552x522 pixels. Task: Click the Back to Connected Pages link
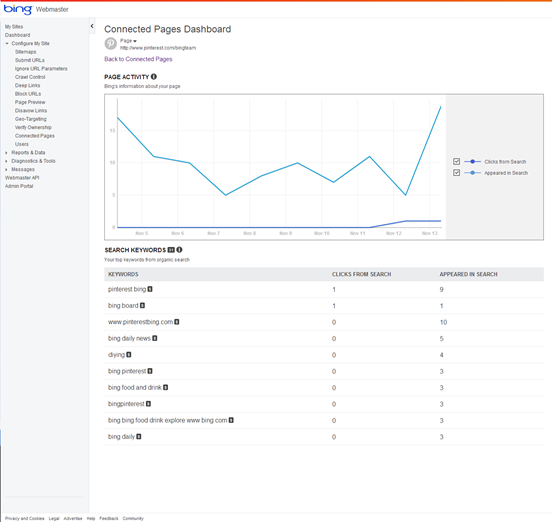138,59
